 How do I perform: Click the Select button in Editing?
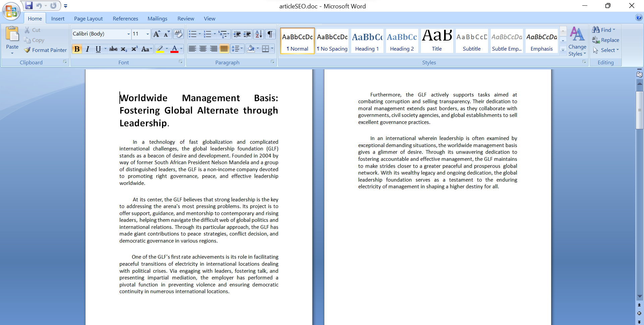click(606, 50)
